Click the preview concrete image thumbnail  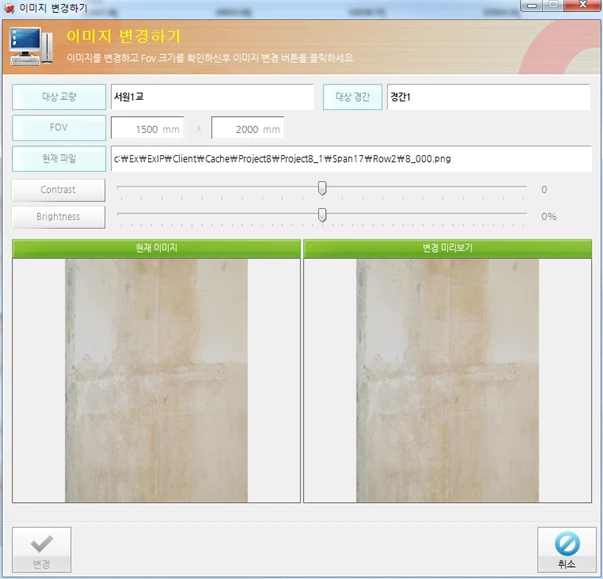point(447,380)
